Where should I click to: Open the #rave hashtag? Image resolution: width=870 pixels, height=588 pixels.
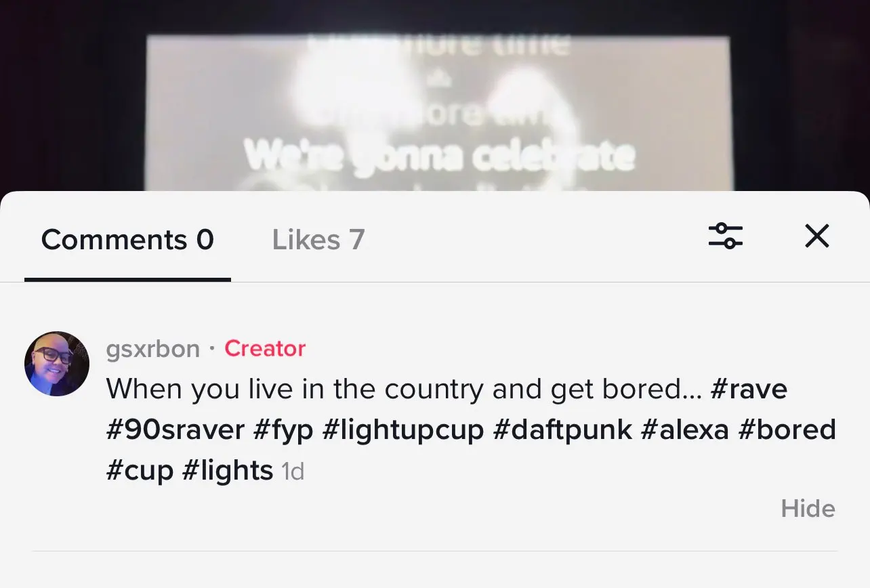[749, 390]
